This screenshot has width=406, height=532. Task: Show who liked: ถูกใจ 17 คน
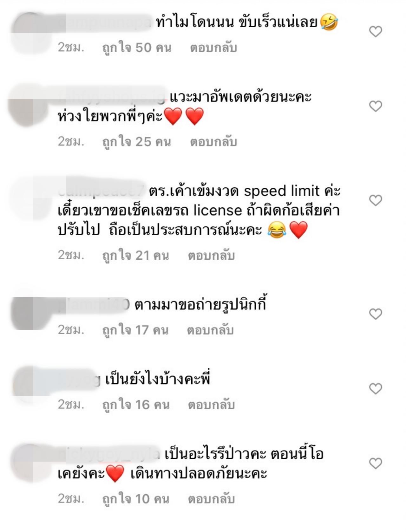tap(135, 330)
